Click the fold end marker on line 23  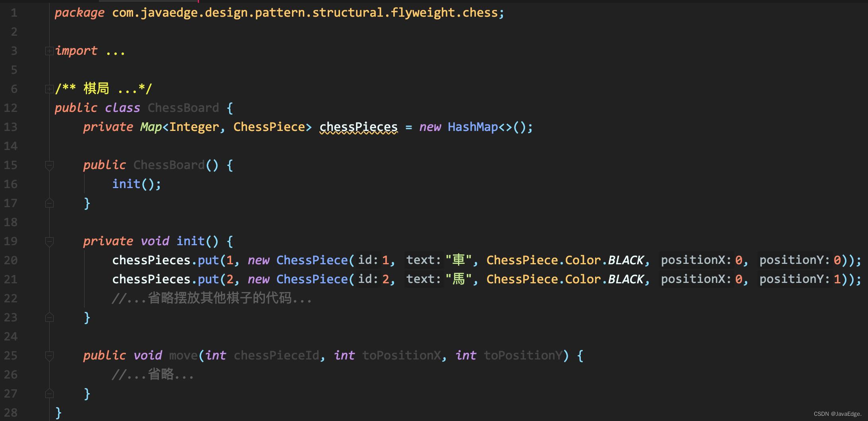click(x=49, y=317)
